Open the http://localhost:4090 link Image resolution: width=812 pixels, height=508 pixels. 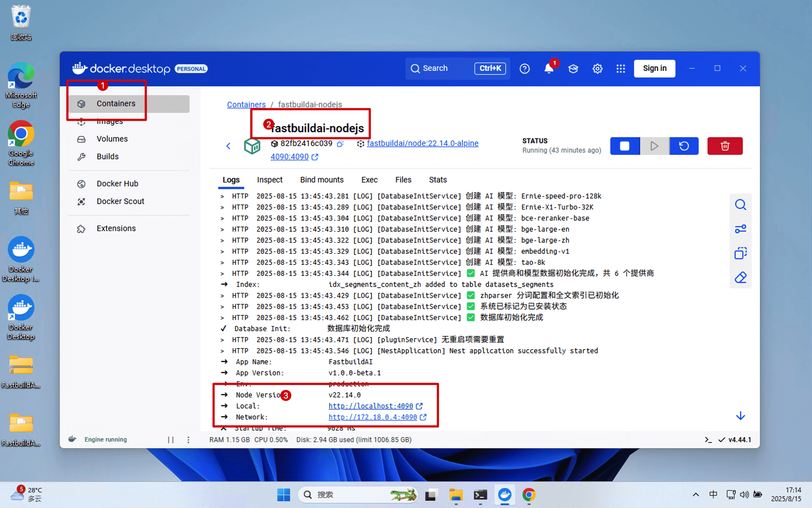[x=371, y=406]
